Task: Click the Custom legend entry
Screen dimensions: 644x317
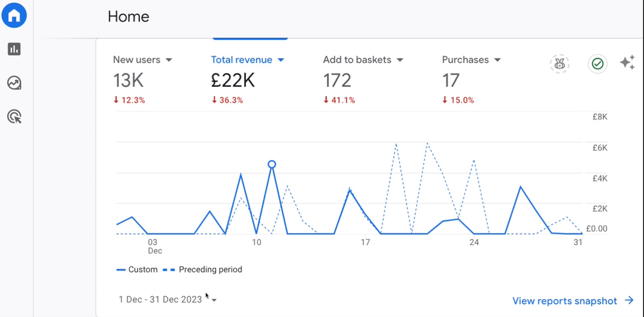Action: (x=137, y=270)
